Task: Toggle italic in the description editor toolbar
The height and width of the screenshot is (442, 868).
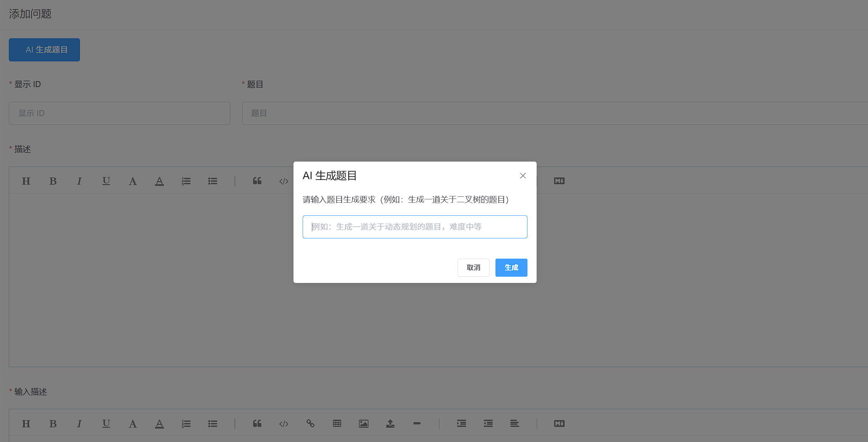Action: pos(79,181)
